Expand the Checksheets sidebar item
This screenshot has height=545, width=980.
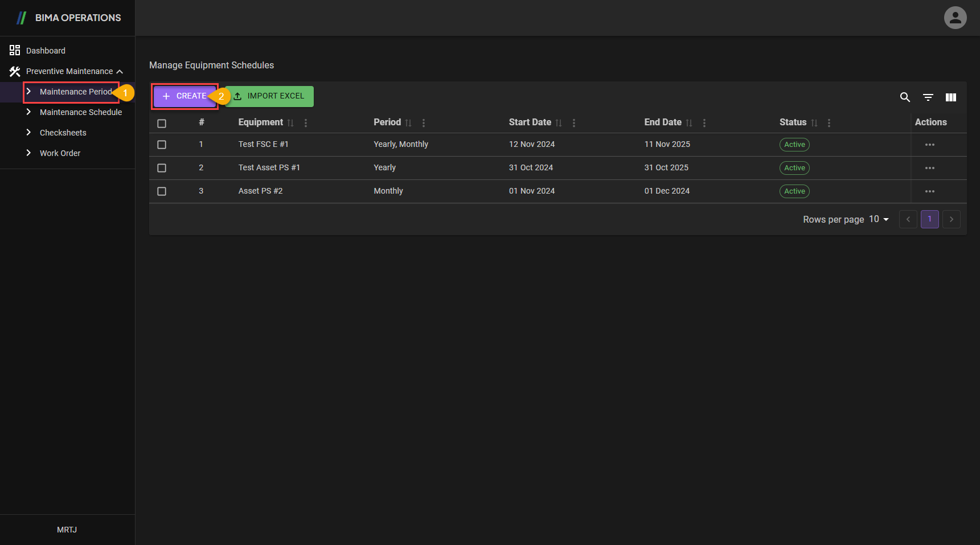[29, 132]
